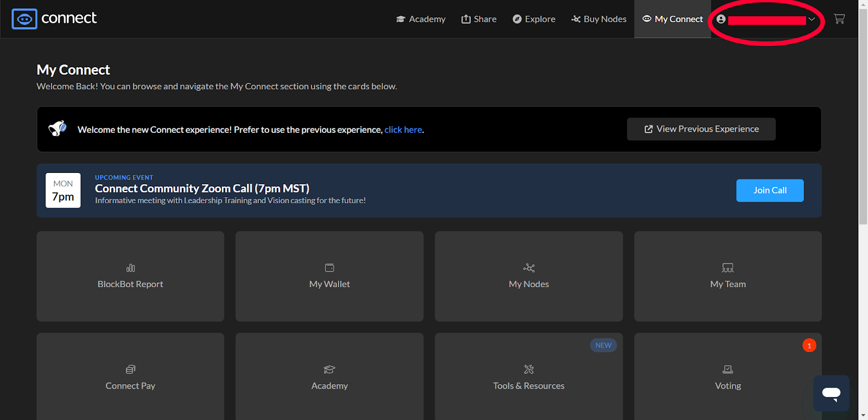868x420 pixels.
Task: Click the Connect logo icon
Action: tap(24, 19)
